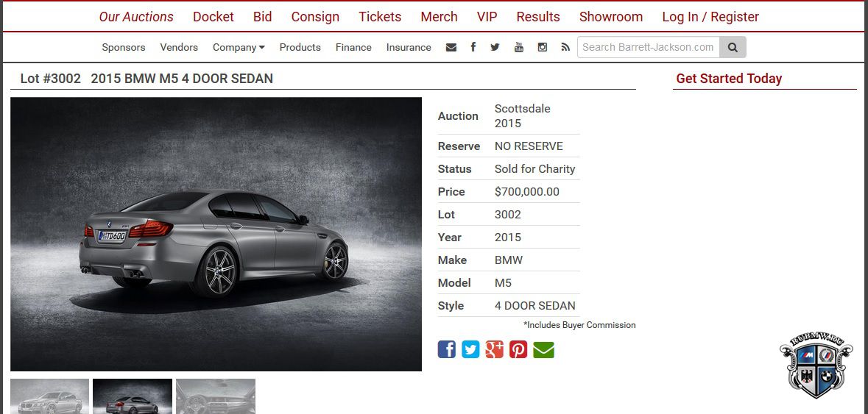Viewport: 868px width, 414px height.
Task: Share lot on Facebook via blue square icon
Action: [447, 349]
